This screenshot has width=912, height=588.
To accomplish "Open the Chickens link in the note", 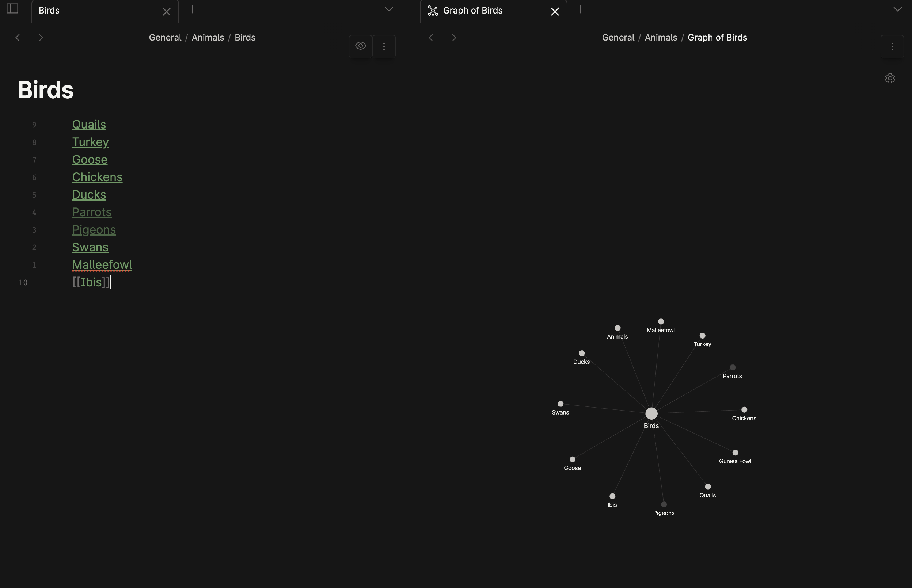I will click(97, 177).
